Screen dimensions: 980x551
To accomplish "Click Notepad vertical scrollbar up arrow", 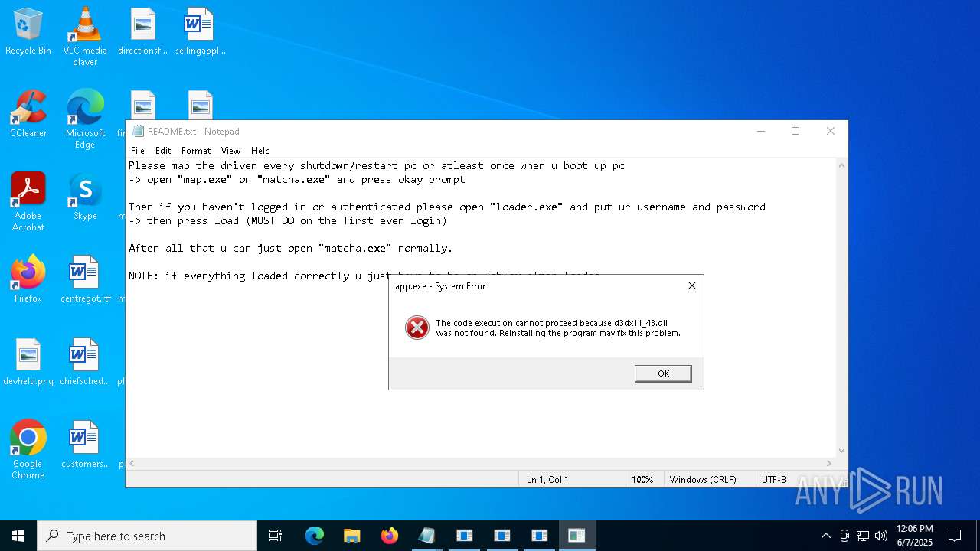I will pos(842,165).
